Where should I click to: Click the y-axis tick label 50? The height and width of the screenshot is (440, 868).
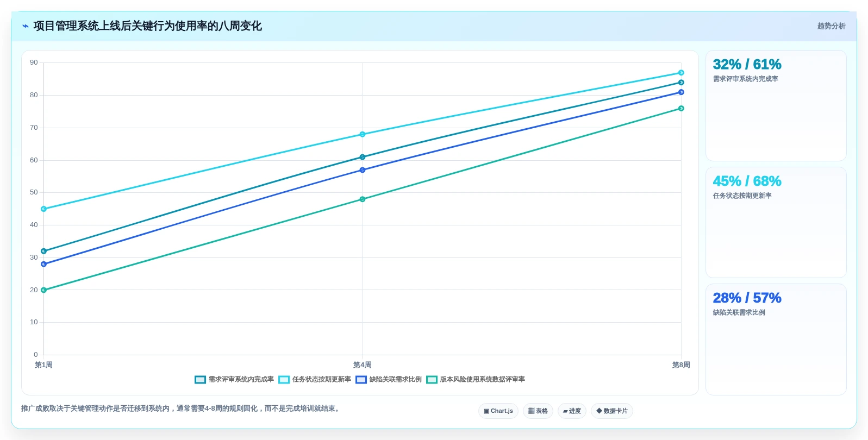pyautogui.click(x=34, y=192)
